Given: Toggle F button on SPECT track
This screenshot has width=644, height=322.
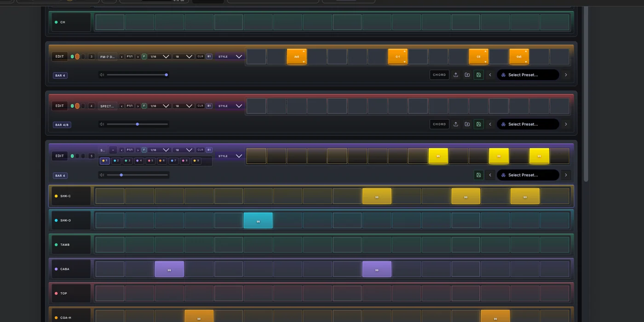Looking at the screenshot, I should (144, 106).
